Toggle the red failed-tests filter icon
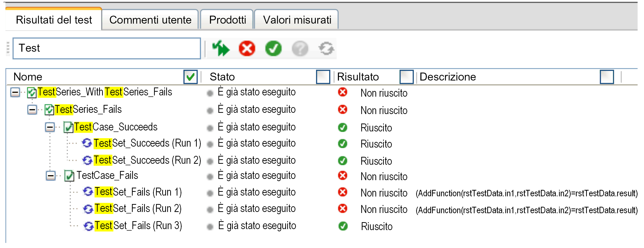Screen dimensions: 644x248 (247, 48)
